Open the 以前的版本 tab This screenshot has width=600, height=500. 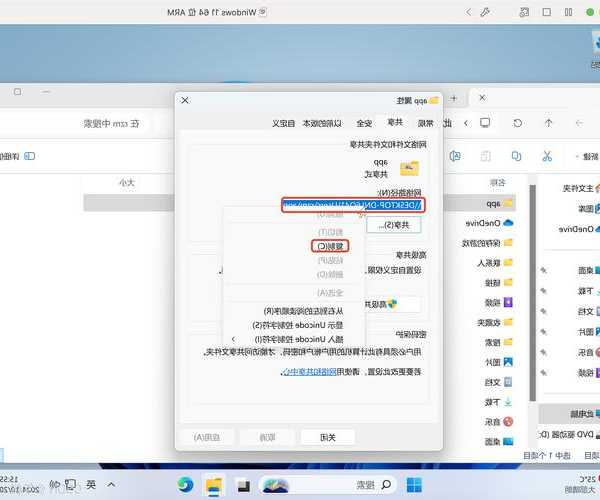coord(325,123)
